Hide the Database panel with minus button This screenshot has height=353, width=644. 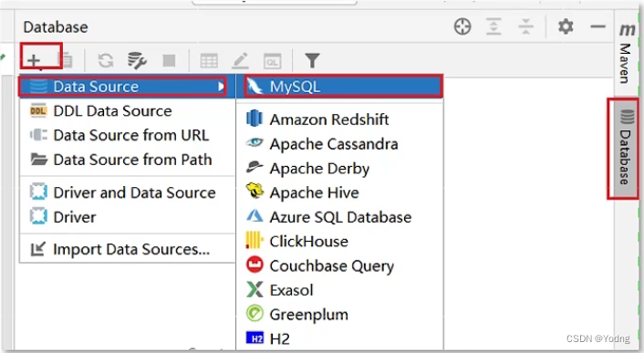point(597,26)
